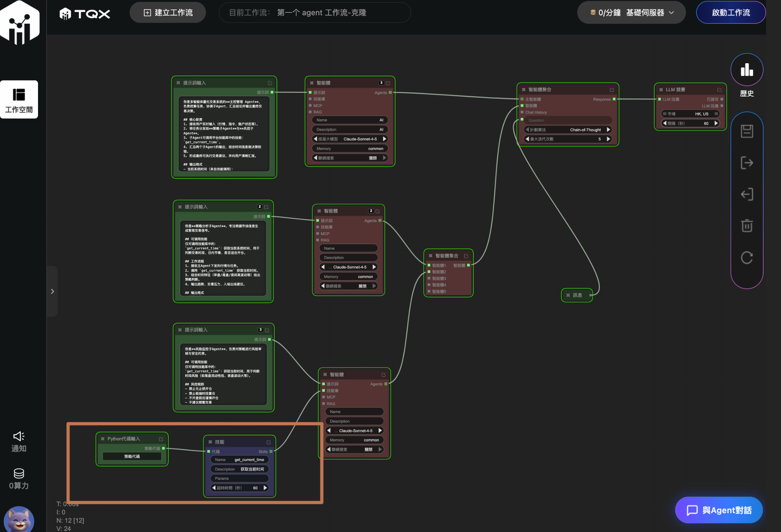
Task: Select the 工作空間 workspace tab
Action: (19, 99)
